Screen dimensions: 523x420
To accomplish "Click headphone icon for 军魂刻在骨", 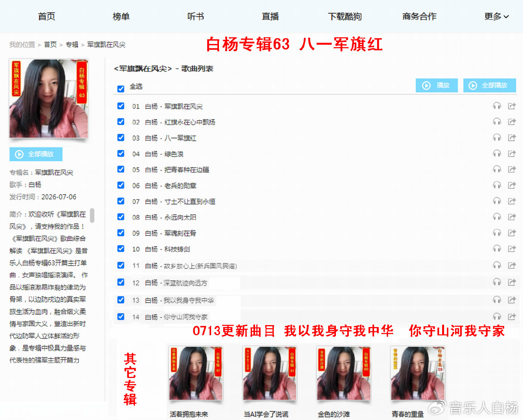I will tap(497, 233).
